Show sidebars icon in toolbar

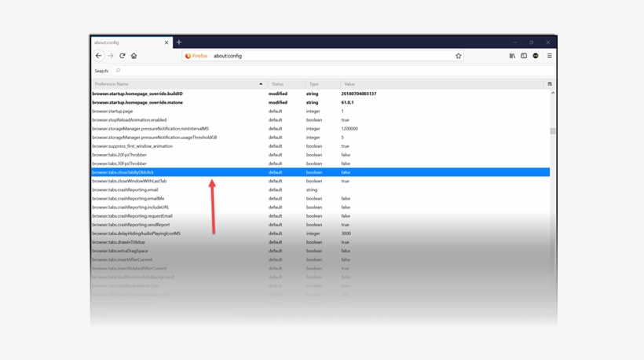point(524,56)
